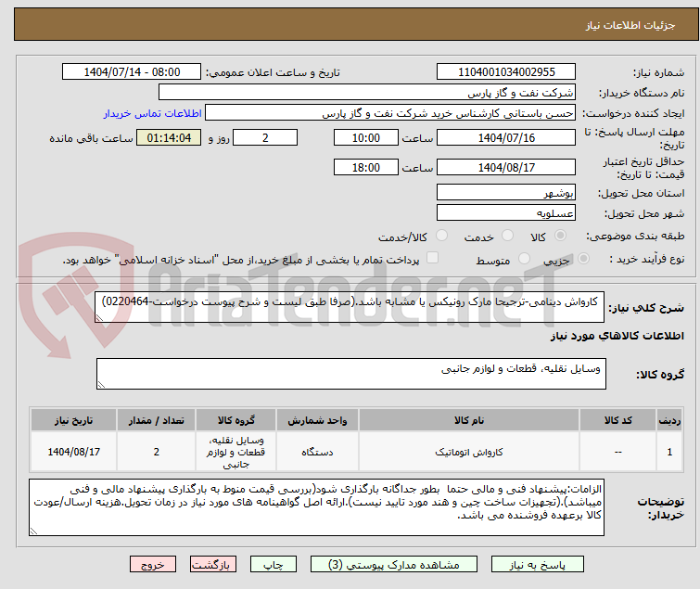Click the دستگاه unit cell

tap(317, 452)
